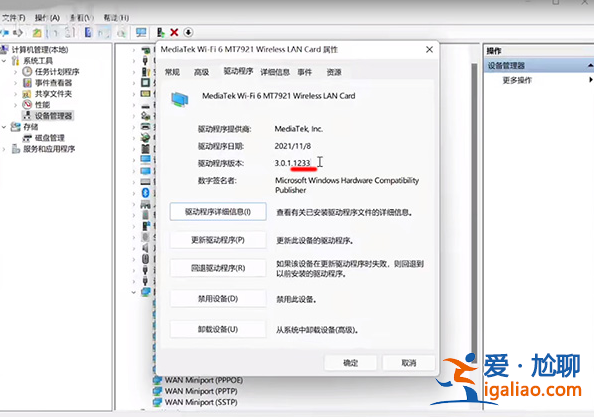This screenshot has height=417, width=594.
Task: Open the 查看(V) menu
Action: click(x=81, y=18)
